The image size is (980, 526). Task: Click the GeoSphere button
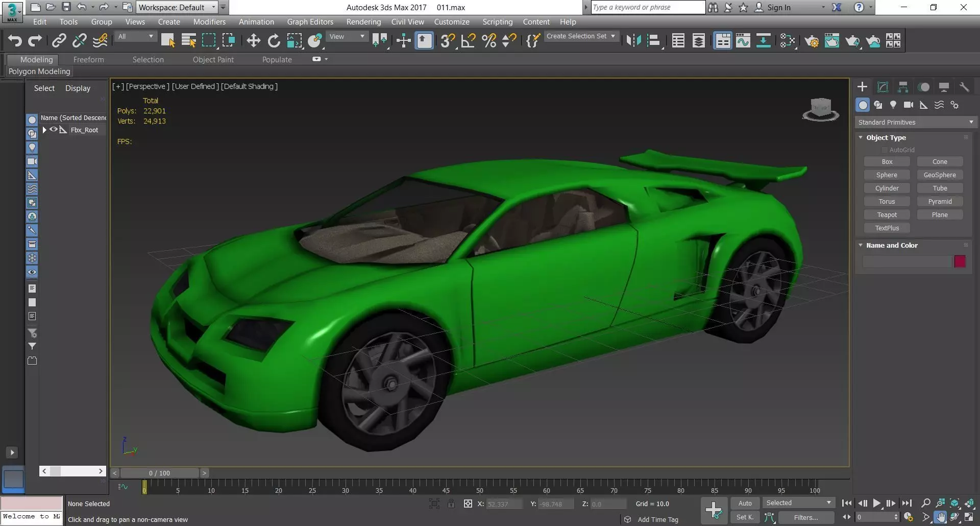click(x=939, y=175)
